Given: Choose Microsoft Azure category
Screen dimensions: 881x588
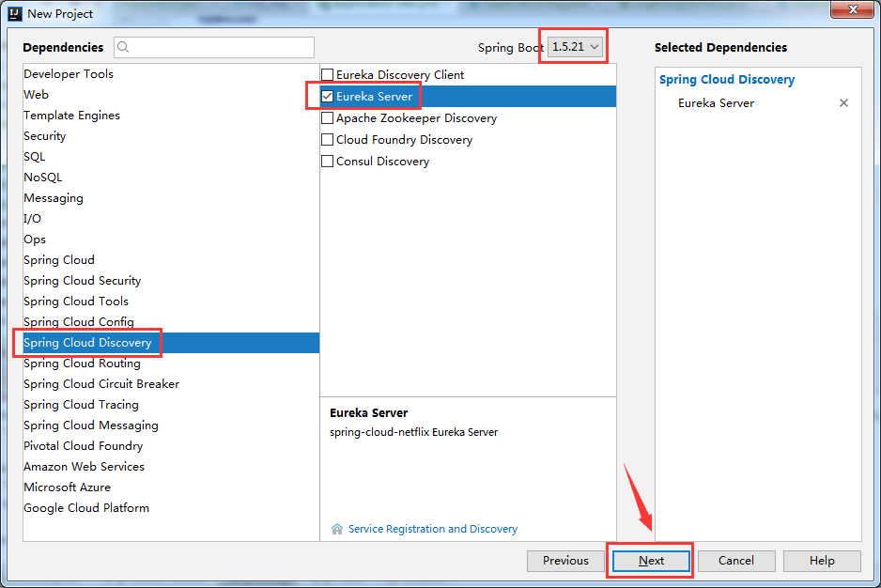Looking at the screenshot, I should [171, 487].
